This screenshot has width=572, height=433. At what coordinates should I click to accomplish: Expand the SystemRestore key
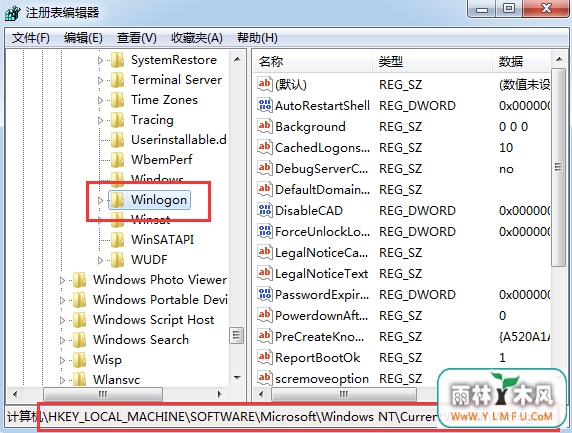coord(100,60)
